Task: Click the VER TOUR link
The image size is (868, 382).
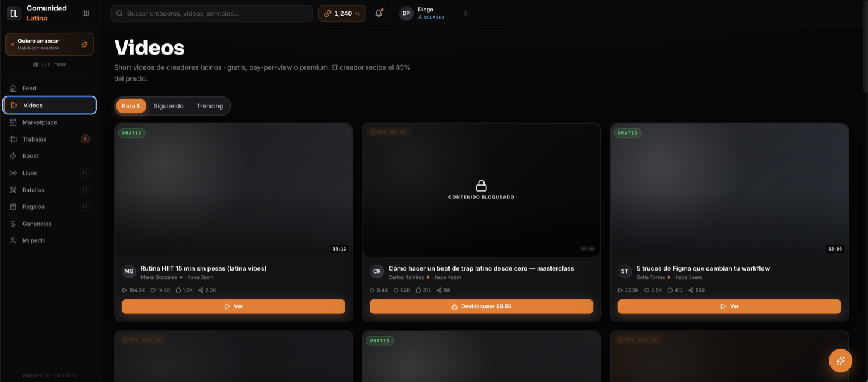Action: [49, 64]
